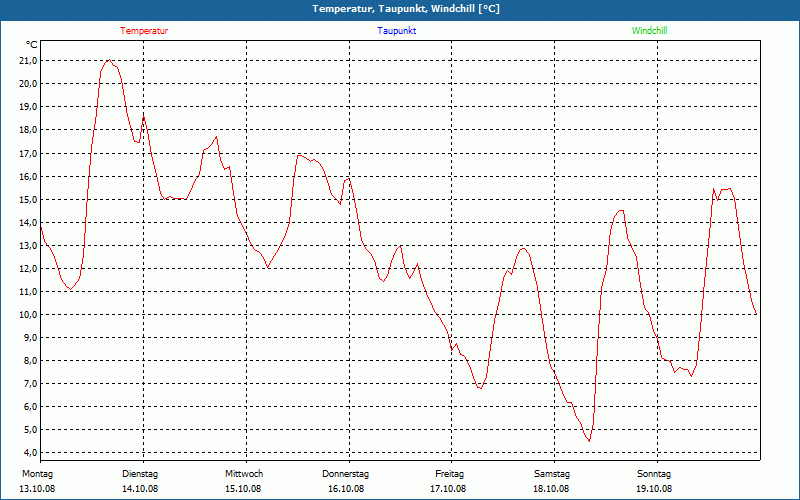
Task: Click the 11,0 y-axis value
Action: [x=29, y=291]
